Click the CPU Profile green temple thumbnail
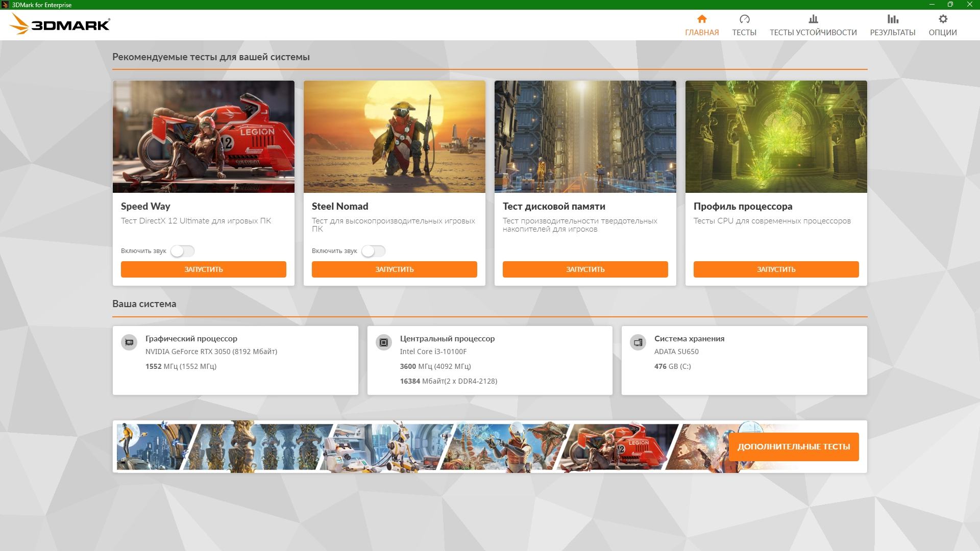 point(776,136)
